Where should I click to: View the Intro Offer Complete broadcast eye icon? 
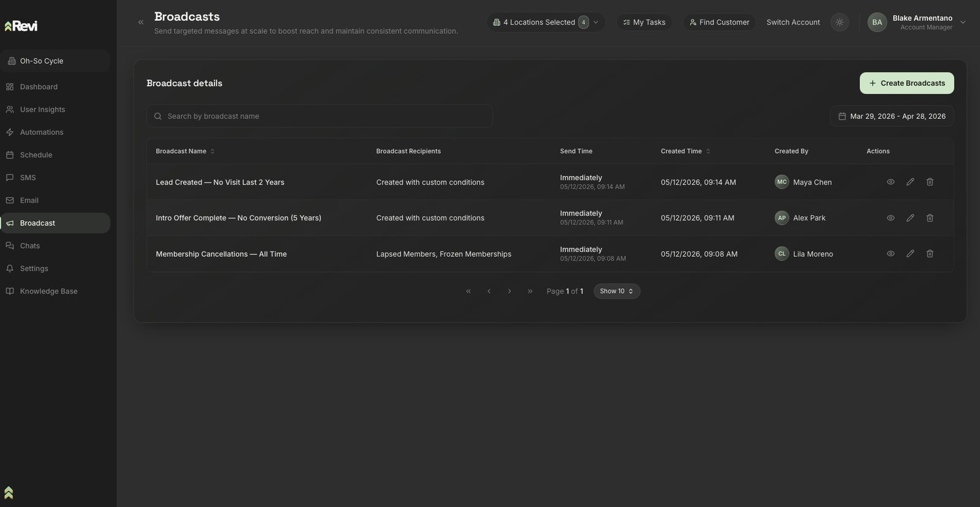(891, 218)
